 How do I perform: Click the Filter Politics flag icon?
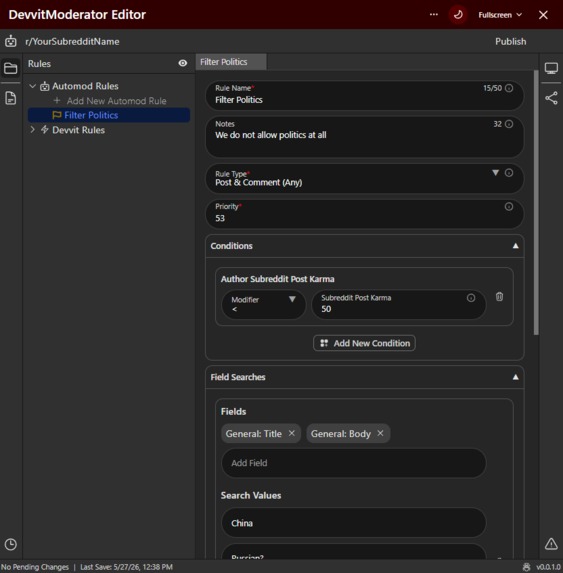[57, 115]
